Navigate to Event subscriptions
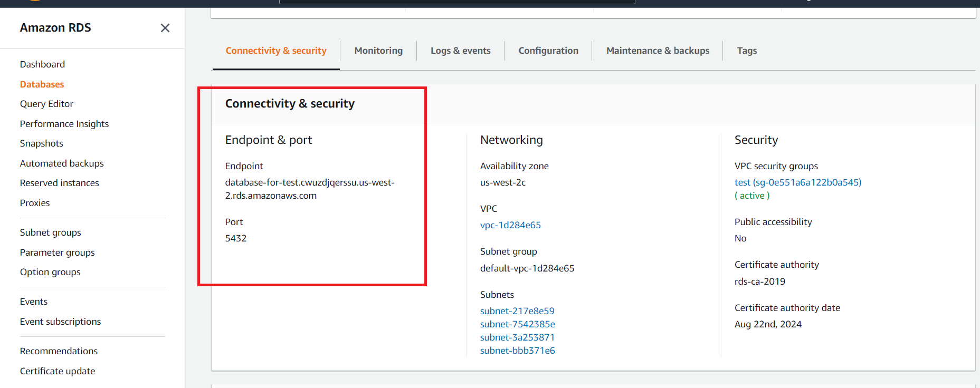Screen dimensions: 980x388 (x=60, y=322)
